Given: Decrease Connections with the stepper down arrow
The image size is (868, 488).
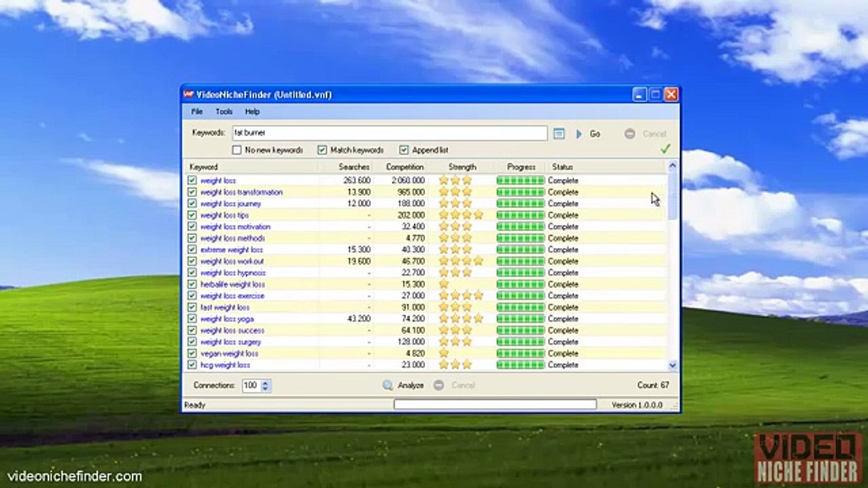Looking at the screenshot, I should (x=265, y=388).
